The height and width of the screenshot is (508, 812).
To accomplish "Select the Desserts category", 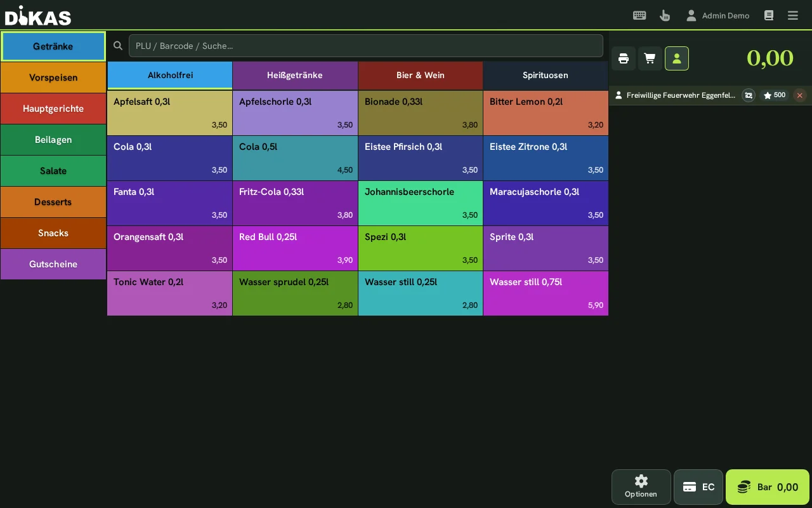I will 53,202.
